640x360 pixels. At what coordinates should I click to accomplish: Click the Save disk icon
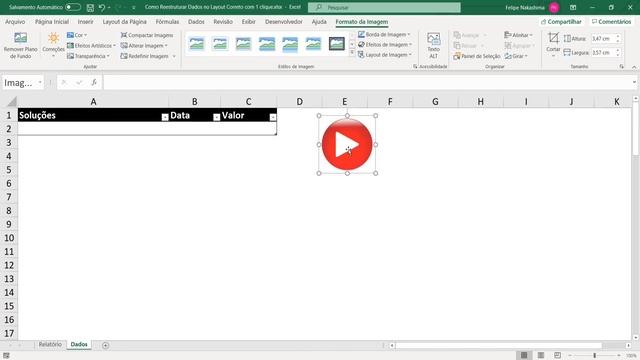[90, 7]
